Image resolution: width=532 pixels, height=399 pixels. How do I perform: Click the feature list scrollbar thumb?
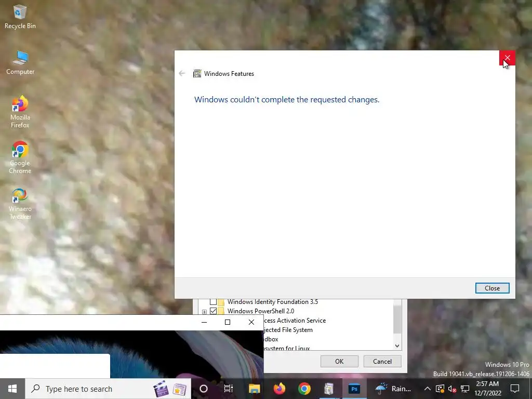[x=397, y=319]
